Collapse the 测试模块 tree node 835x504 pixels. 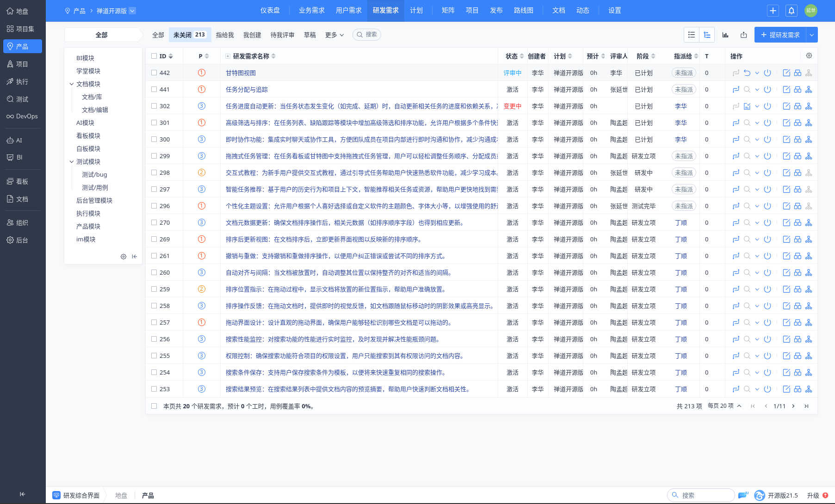coord(72,161)
